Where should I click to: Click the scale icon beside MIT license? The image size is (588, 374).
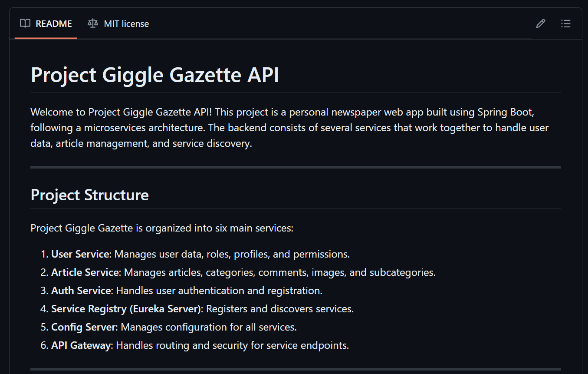[x=93, y=23]
